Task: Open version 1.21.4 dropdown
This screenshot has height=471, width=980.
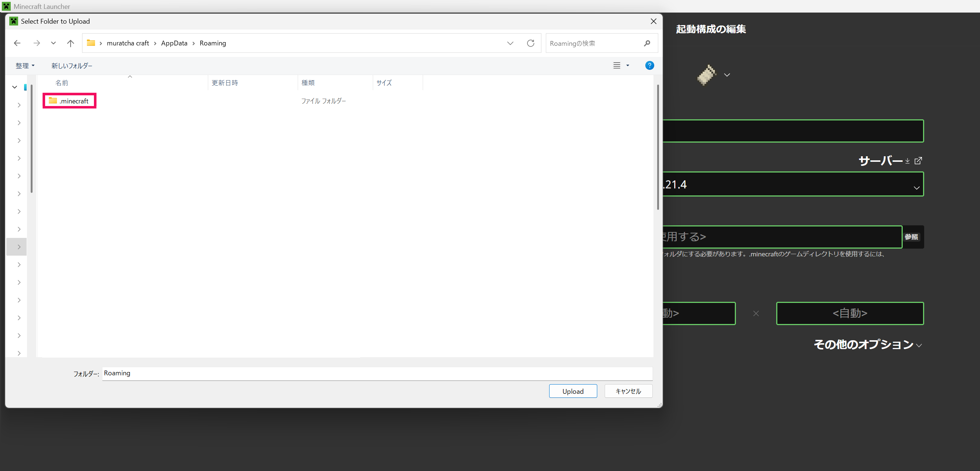Action: click(x=916, y=187)
